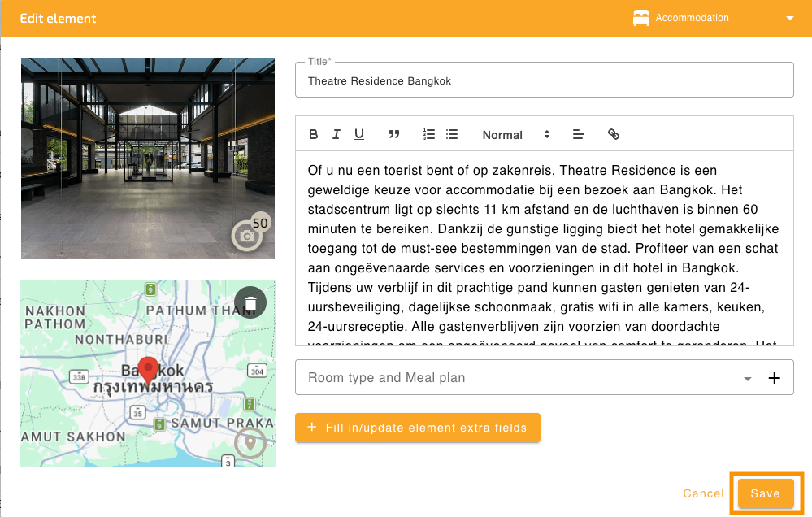Click Fill in/update element extra fields

click(418, 428)
